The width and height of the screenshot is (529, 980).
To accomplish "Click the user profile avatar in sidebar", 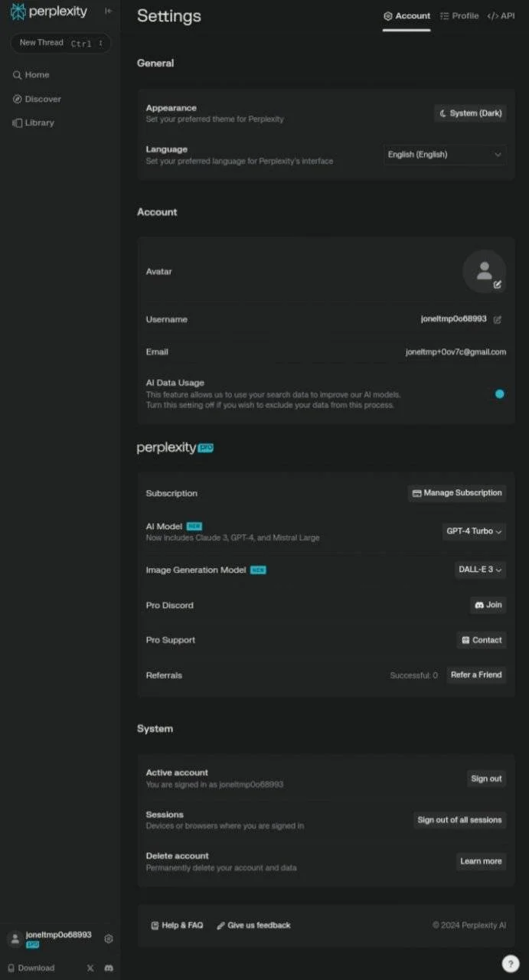I will [x=15, y=939].
